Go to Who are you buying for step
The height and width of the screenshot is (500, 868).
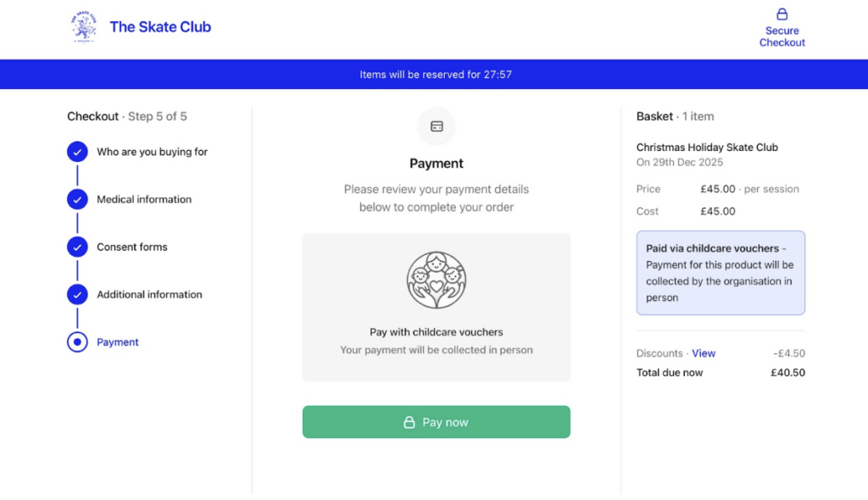point(152,153)
